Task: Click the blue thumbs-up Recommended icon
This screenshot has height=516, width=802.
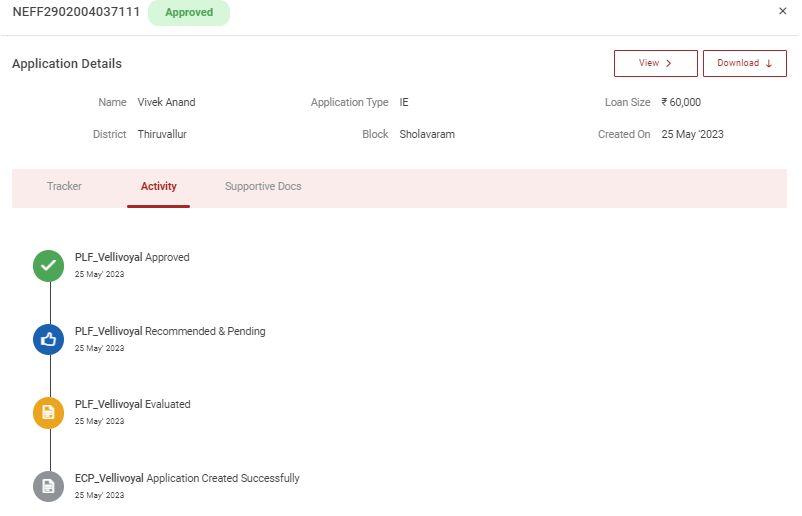Action: pos(48,339)
